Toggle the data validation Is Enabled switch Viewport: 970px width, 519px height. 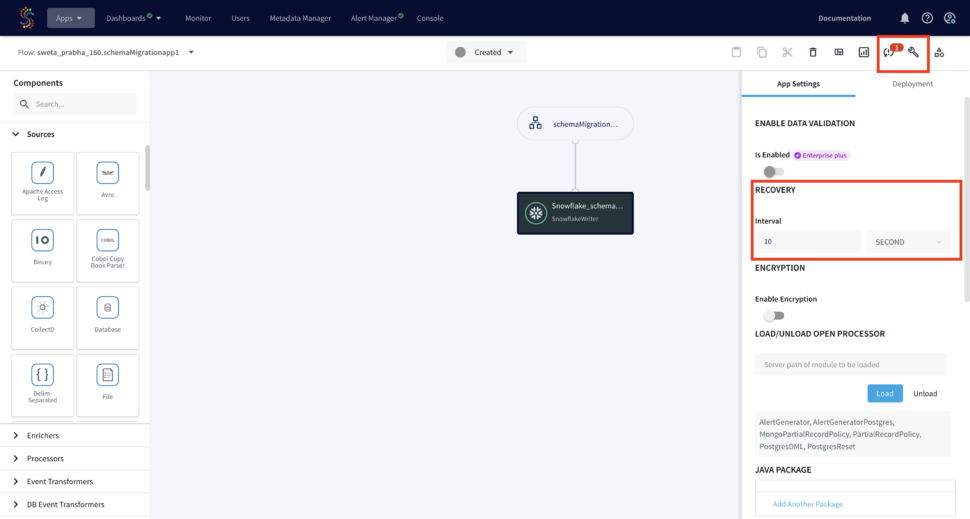773,172
